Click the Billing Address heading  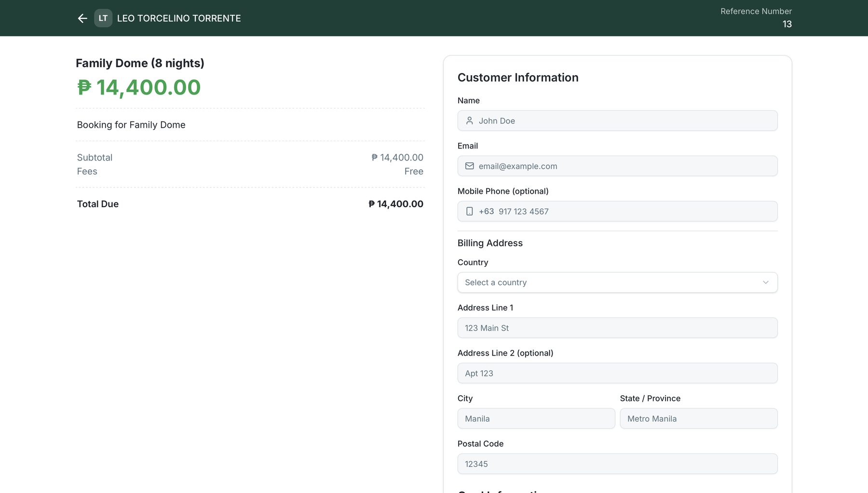tap(490, 243)
